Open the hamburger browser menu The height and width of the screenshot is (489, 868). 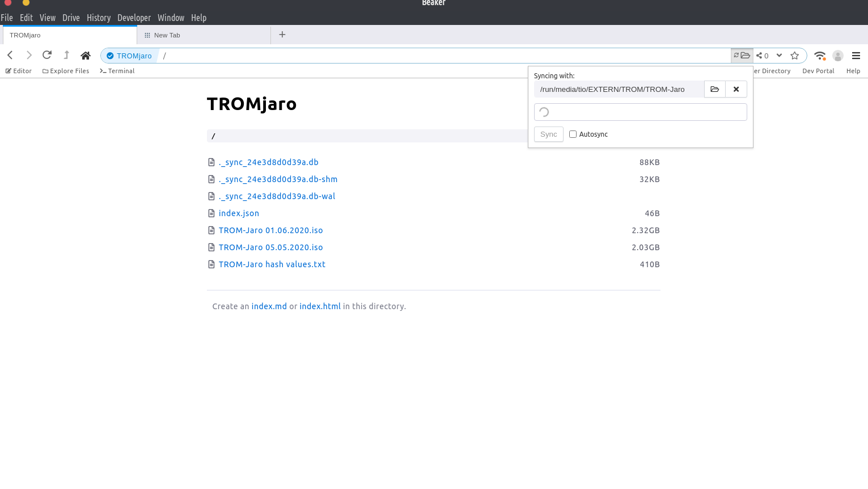pos(856,56)
